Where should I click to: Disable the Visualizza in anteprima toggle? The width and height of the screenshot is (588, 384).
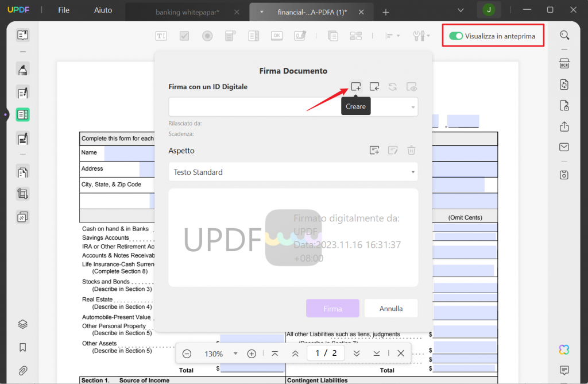[x=456, y=35]
